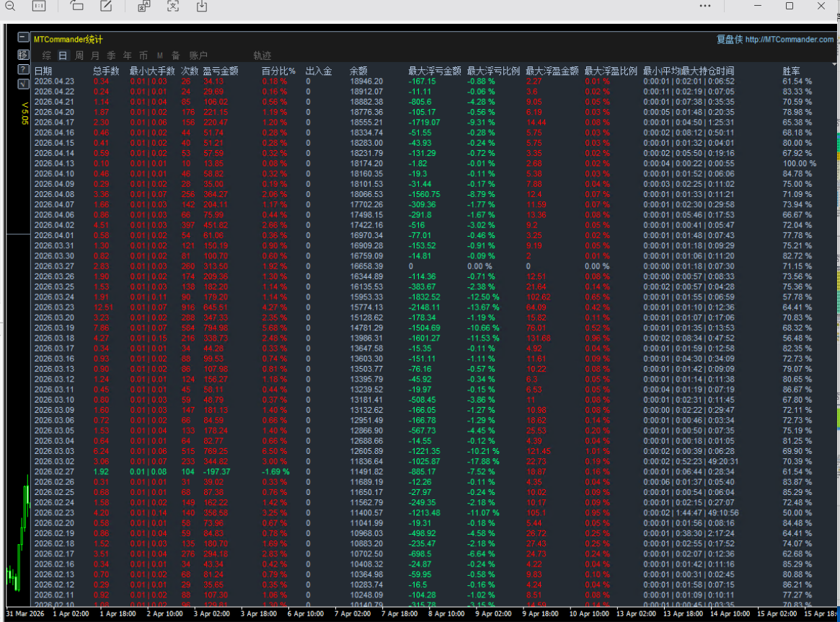
Task: Click the 31 Mar 2026 time axis label
Action: 25,613
